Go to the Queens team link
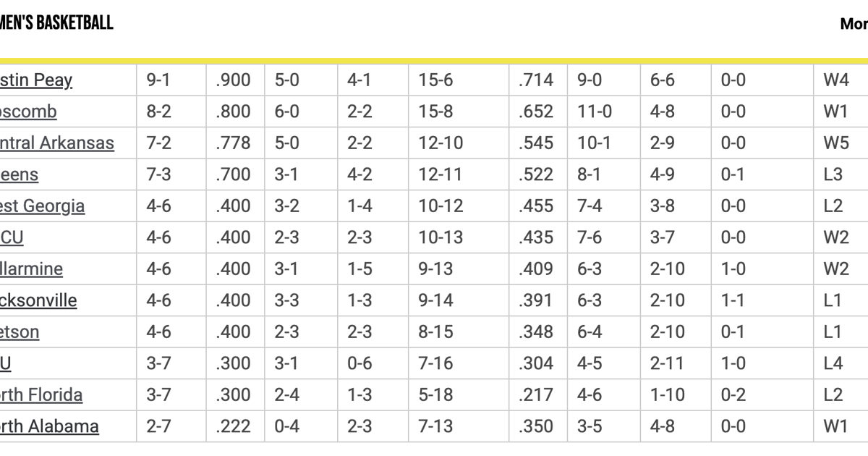The image size is (868, 456). 20,174
